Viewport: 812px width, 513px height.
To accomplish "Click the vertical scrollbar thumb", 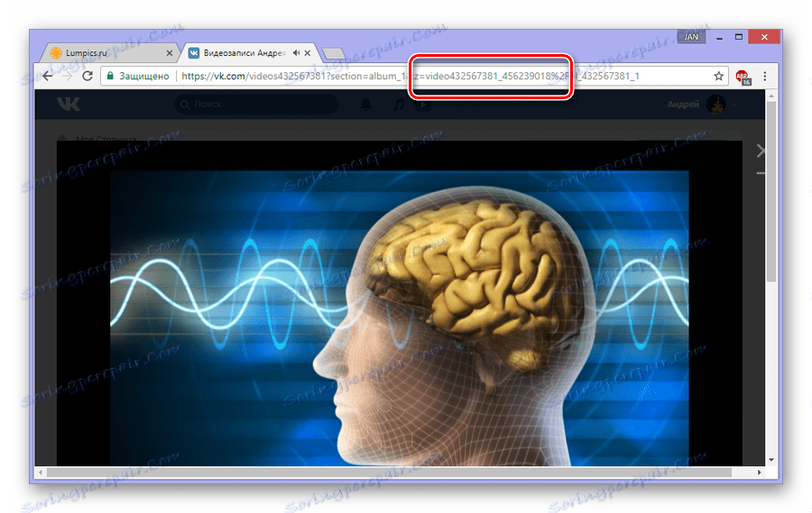I will (x=770, y=191).
